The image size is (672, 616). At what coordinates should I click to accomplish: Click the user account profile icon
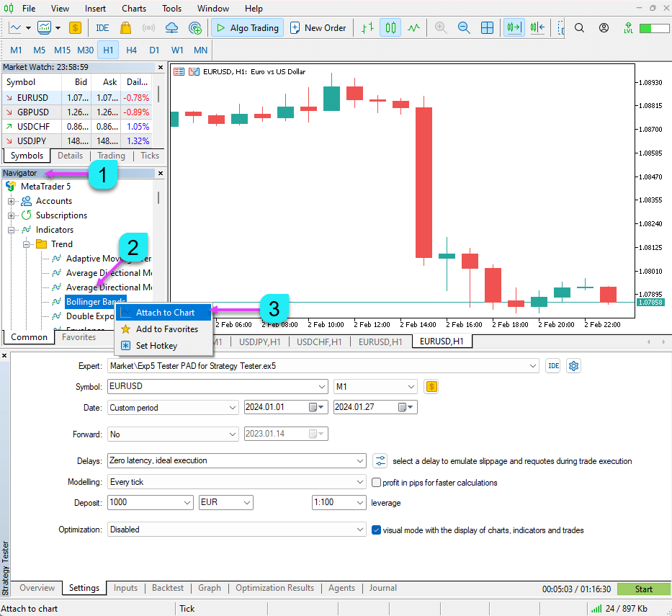pyautogui.click(x=604, y=28)
